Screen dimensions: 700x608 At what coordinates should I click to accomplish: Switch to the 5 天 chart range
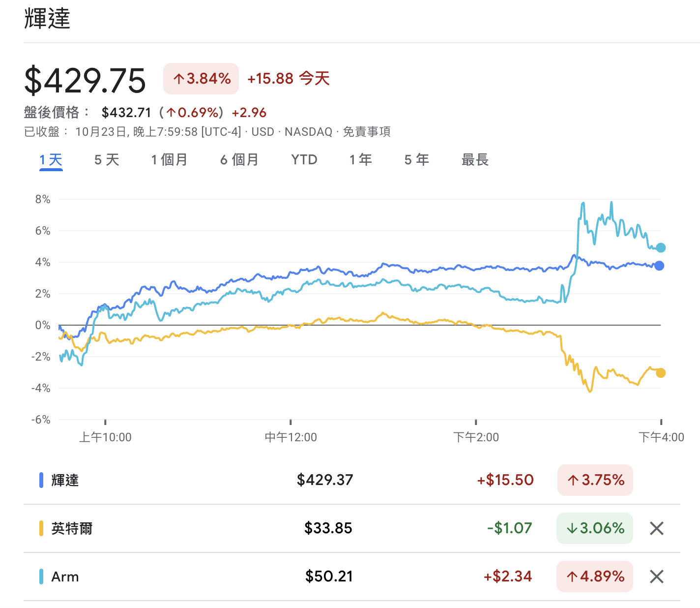click(107, 160)
